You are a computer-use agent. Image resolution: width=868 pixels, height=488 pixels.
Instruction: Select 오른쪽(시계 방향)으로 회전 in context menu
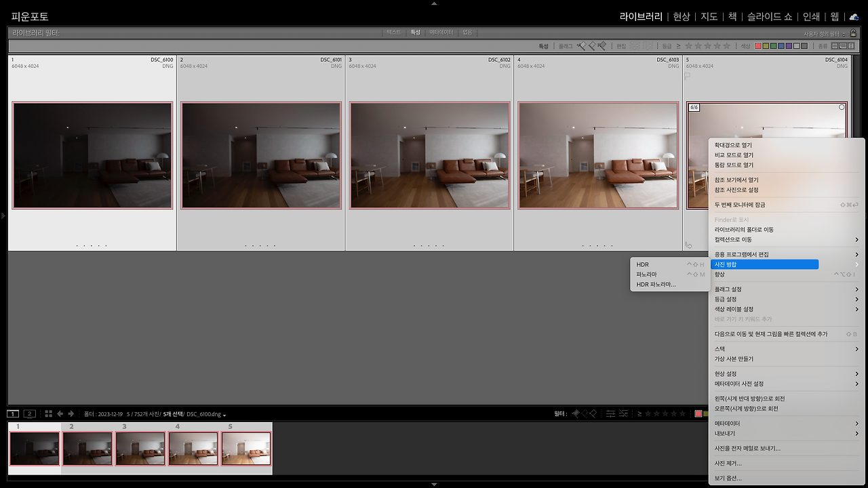pyautogui.click(x=787, y=409)
